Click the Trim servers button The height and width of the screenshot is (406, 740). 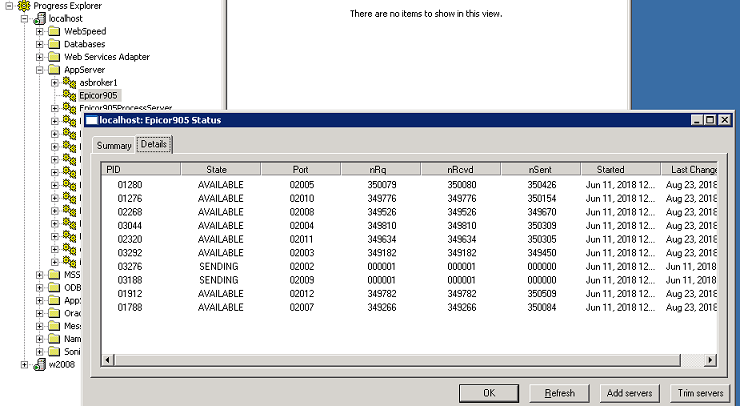(700, 393)
